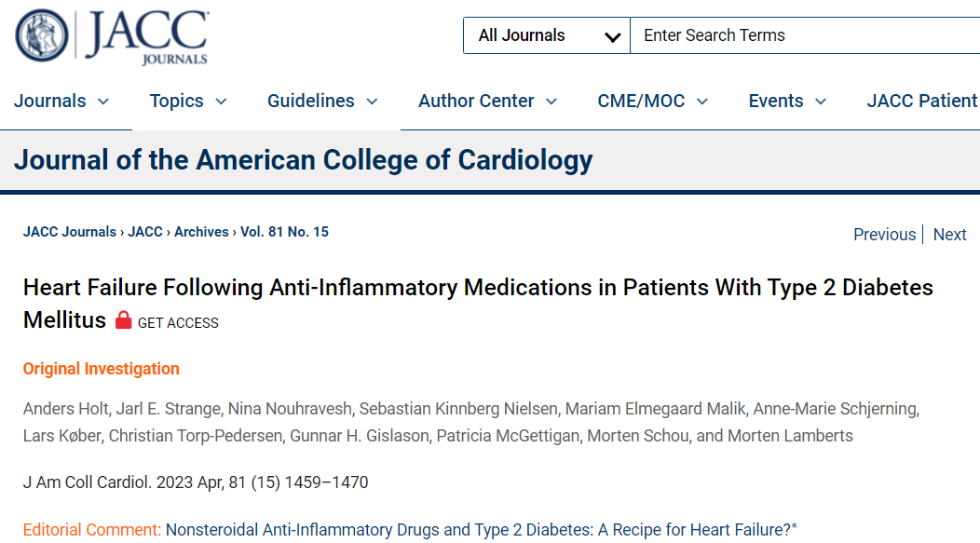Click the JACC breadcrumb link
Viewport: 980px width, 543px height.
(x=145, y=232)
